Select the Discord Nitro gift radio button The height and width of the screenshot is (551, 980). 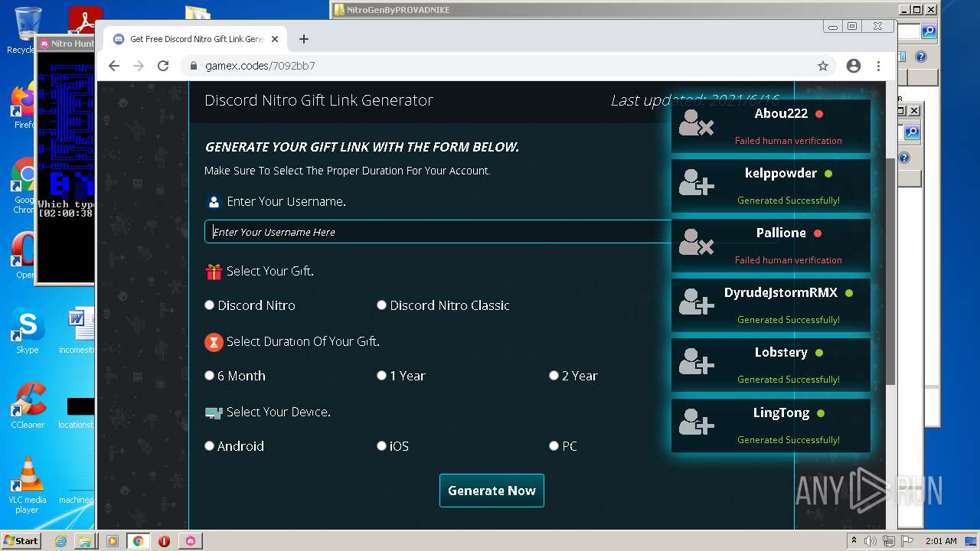tap(209, 305)
